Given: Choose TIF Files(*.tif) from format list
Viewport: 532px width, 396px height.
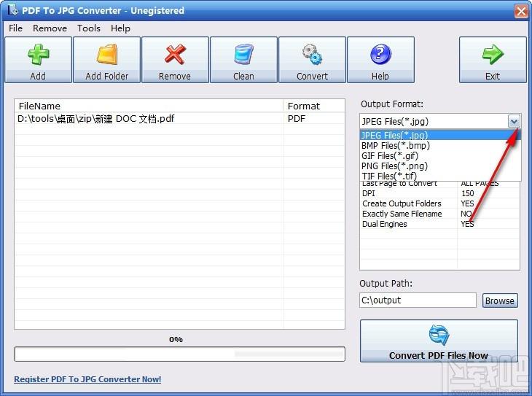Looking at the screenshot, I should [440, 176].
